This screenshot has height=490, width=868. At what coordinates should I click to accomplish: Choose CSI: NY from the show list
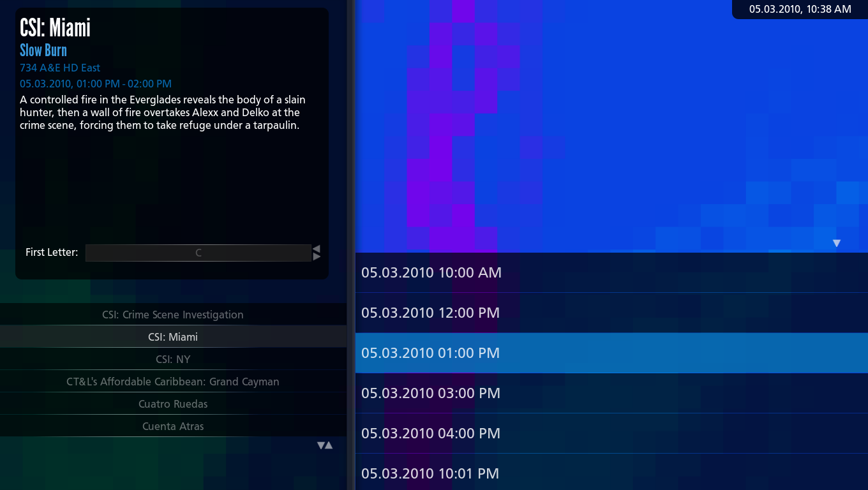click(x=173, y=359)
